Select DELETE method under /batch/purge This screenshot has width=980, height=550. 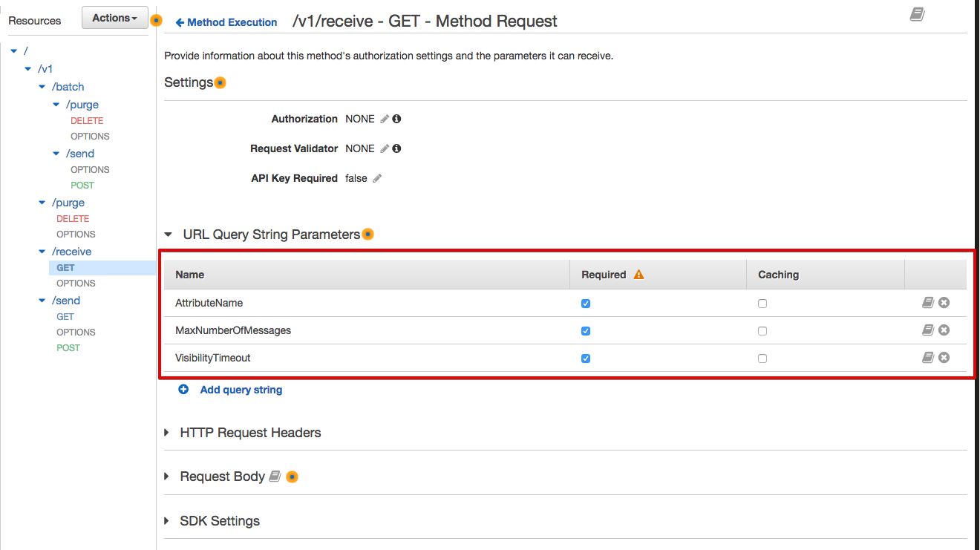click(x=87, y=120)
